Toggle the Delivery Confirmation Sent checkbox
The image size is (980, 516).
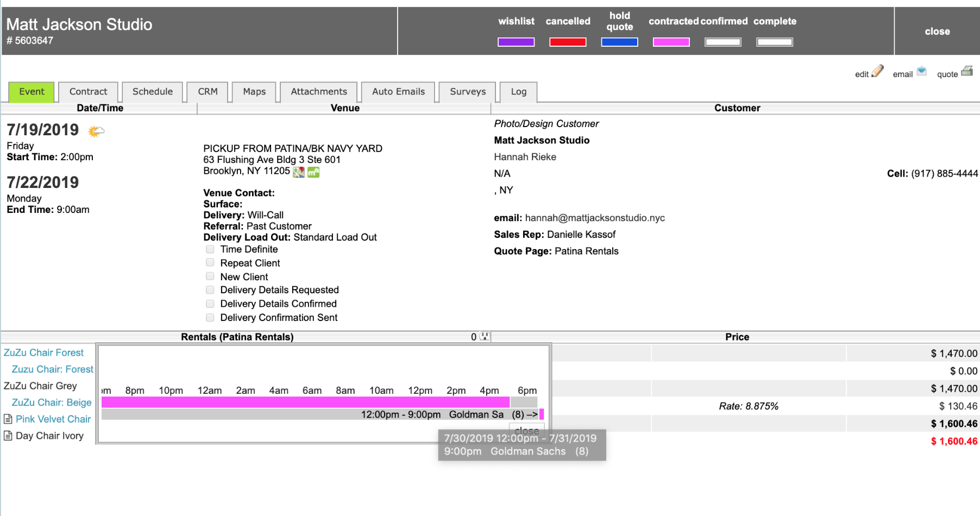coord(210,318)
